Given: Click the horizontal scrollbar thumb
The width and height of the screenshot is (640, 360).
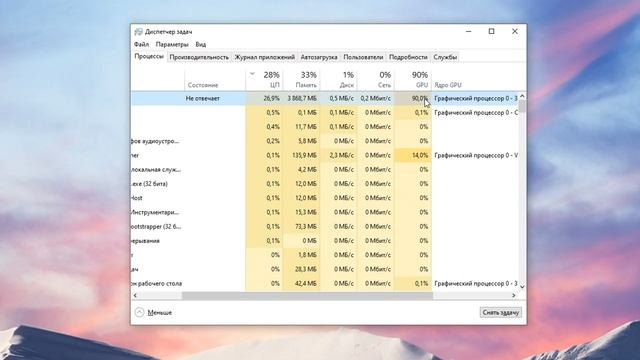Looking at the screenshot, I should pyautogui.click(x=307, y=295).
